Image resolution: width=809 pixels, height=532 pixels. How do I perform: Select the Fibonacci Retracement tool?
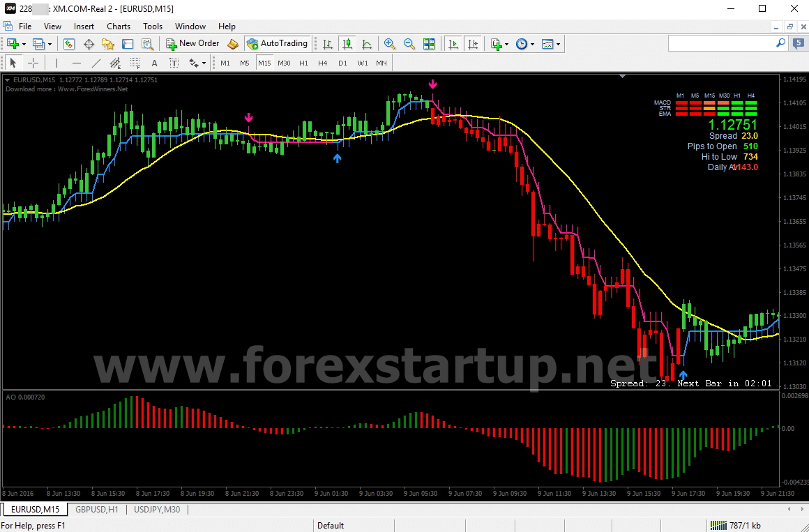(x=135, y=63)
